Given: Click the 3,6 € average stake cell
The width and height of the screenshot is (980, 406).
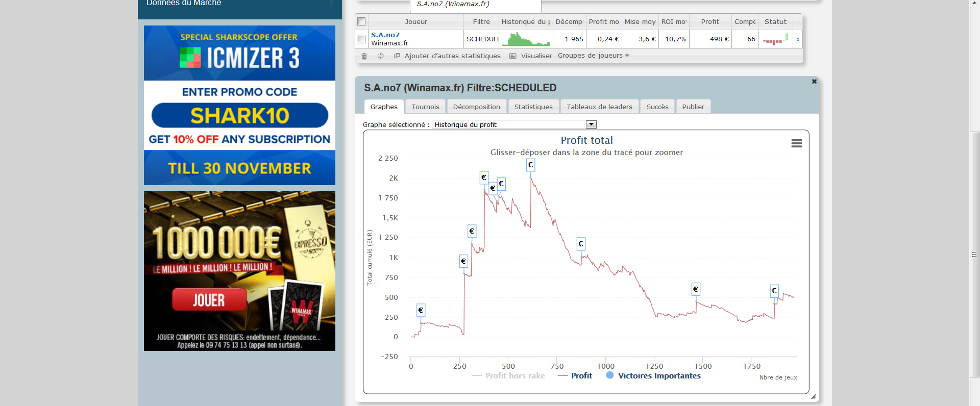Looking at the screenshot, I should tap(640, 39).
